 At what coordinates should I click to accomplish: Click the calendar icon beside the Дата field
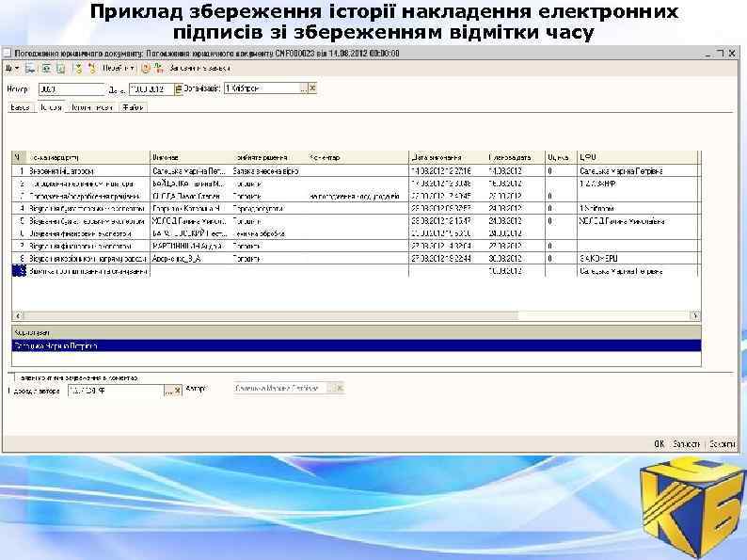178,88
